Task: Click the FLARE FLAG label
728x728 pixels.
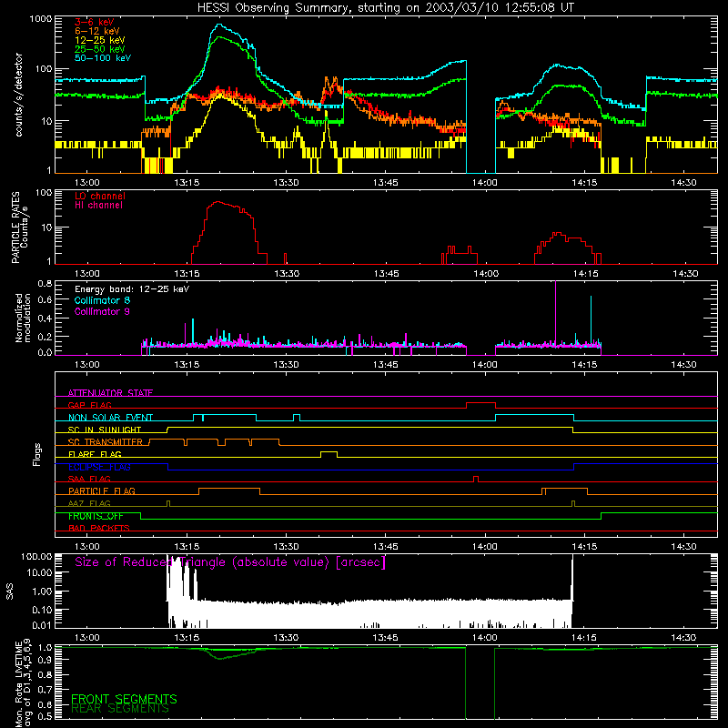Action: tap(95, 454)
